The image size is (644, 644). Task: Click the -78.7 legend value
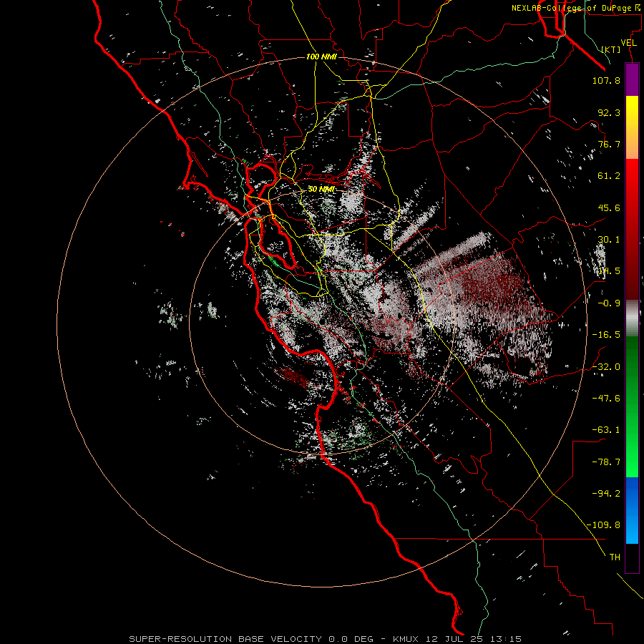606,462
